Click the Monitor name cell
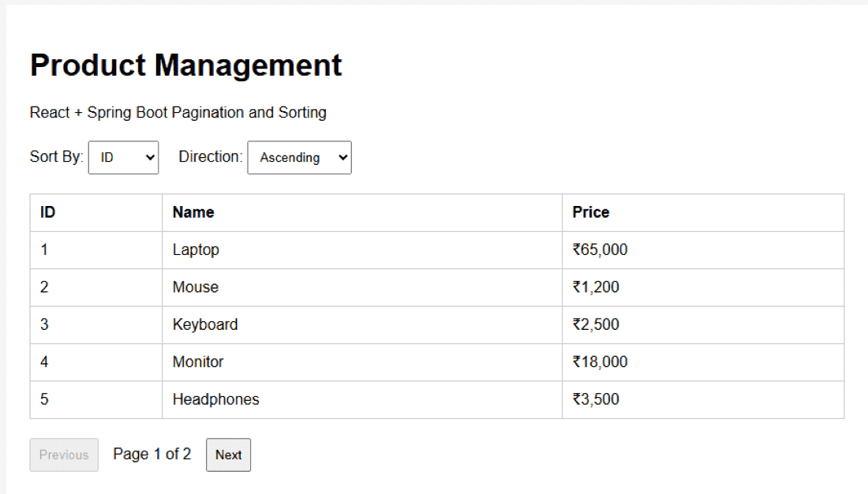Image resolution: width=868 pixels, height=494 pixels. point(362,362)
